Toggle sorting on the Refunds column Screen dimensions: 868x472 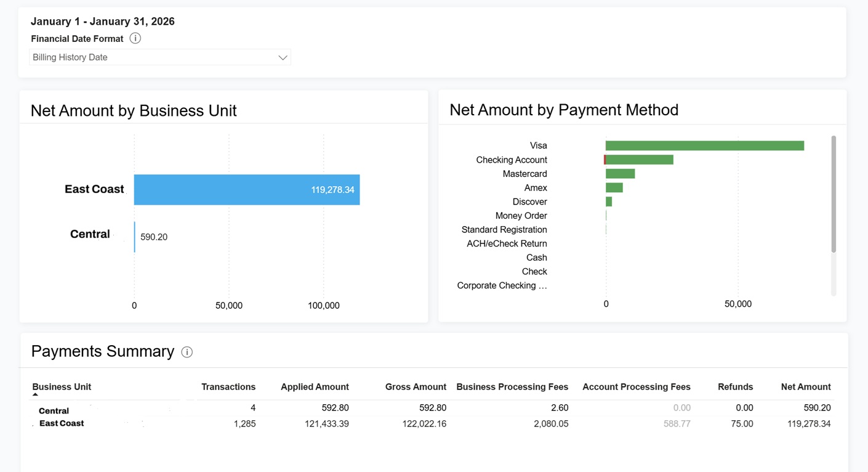736,386
